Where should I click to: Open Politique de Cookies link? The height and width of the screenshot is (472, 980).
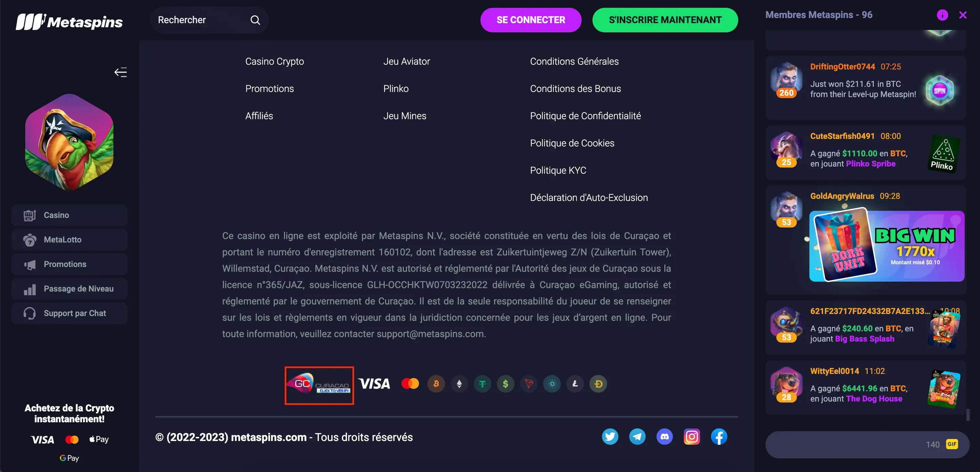(572, 143)
